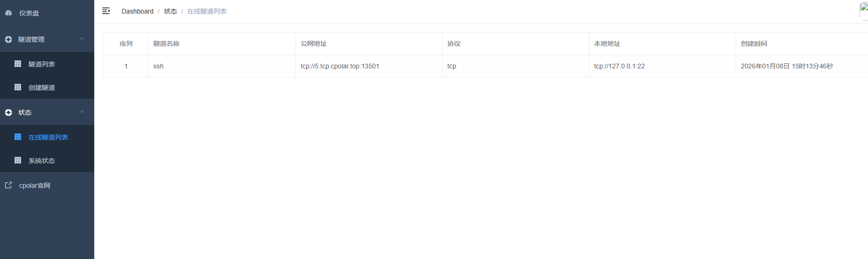Click the grid icon beside 在线隧道列表
Viewport: 868px width, 259px height.
point(18,137)
